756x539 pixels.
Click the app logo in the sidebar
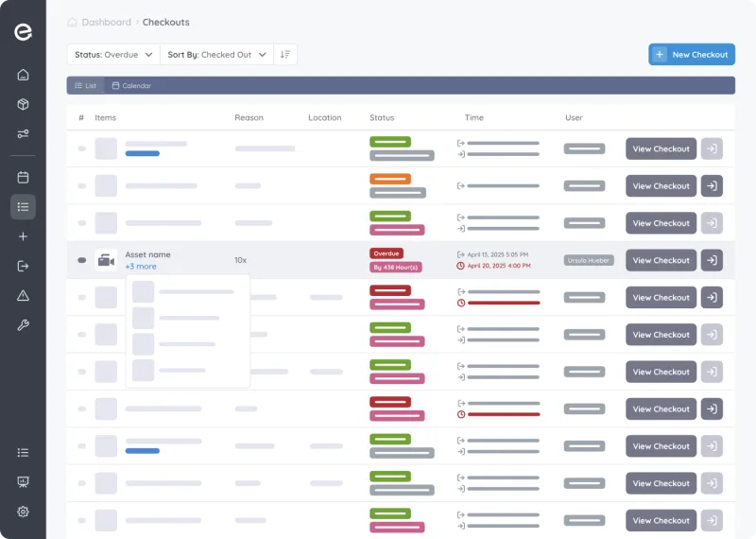23,32
